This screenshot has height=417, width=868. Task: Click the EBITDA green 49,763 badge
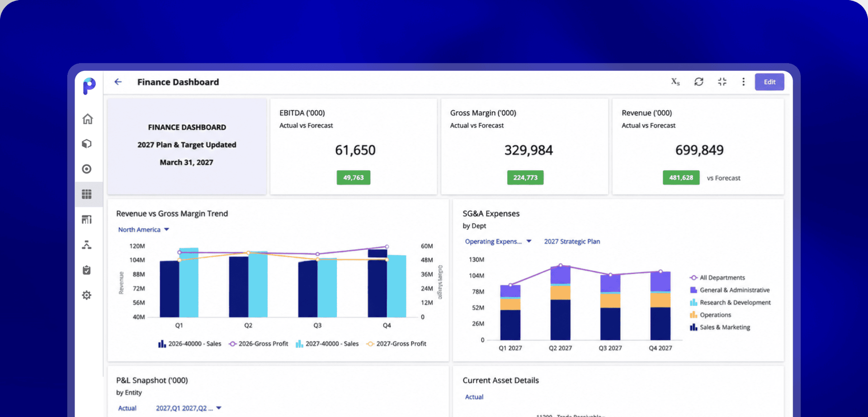pyautogui.click(x=354, y=178)
